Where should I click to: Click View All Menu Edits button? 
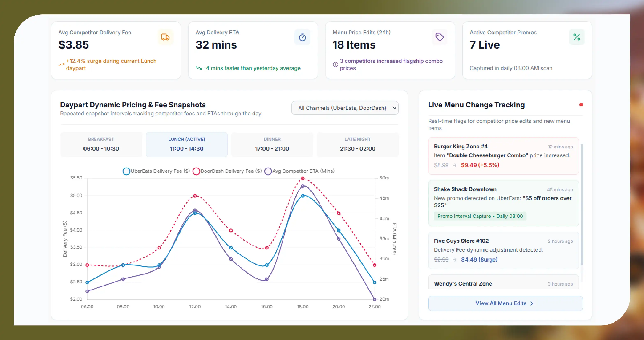505,303
